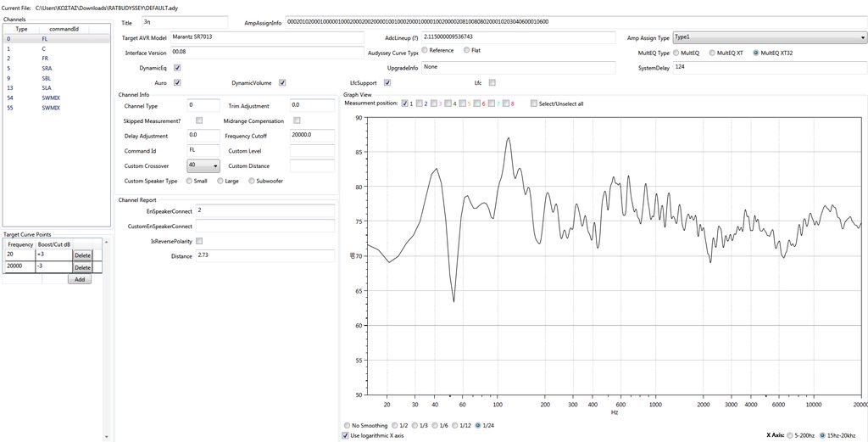Edit the AdcLineup value field
Image resolution: width=868 pixels, height=442 pixels.
(x=519, y=37)
